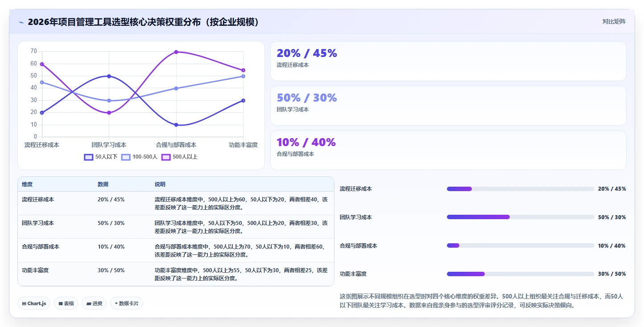
Task: Click the 团队学习成本 progress bar
Action: pos(520,217)
